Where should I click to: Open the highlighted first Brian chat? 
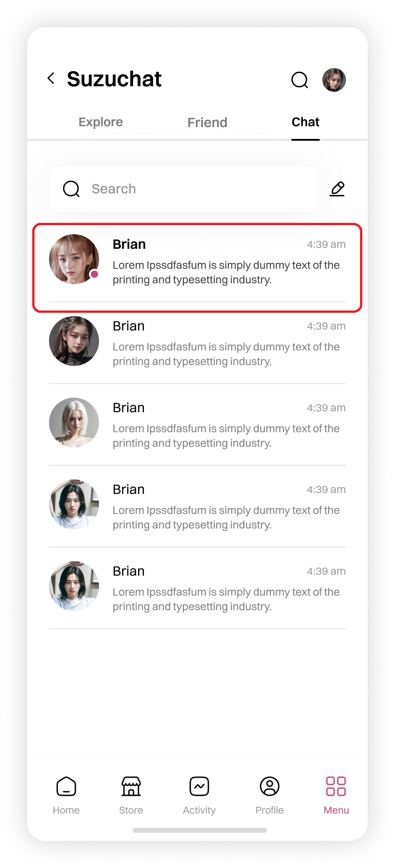pyautogui.click(x=197, y=268)
